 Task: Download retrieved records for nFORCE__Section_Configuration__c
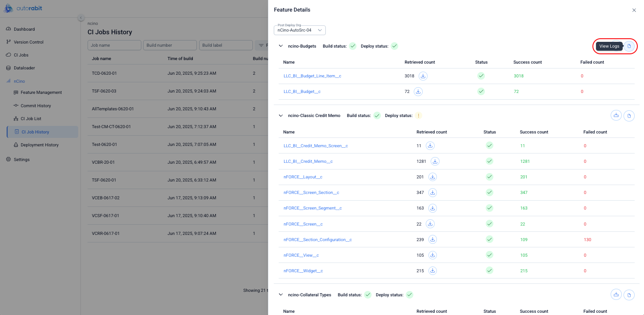(432, 240)
